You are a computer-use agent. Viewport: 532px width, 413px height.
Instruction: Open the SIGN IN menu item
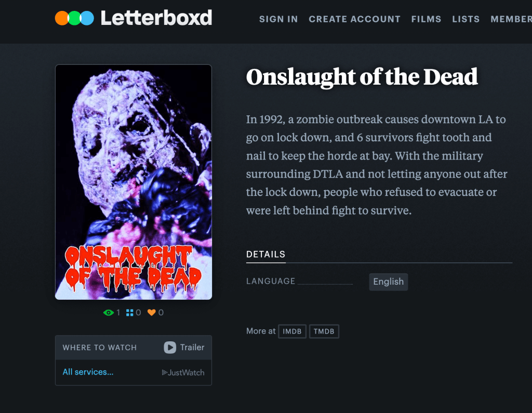point(278,19)
